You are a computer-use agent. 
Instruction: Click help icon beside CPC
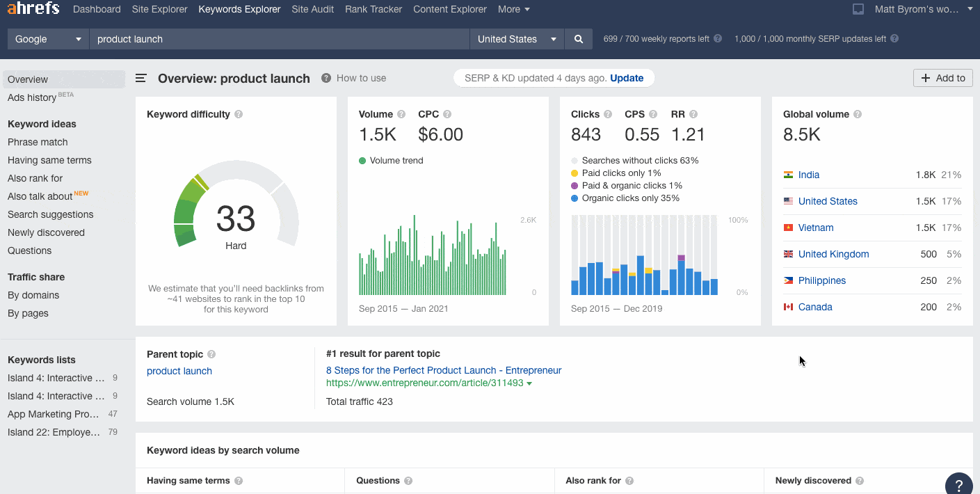click(447, 114)
